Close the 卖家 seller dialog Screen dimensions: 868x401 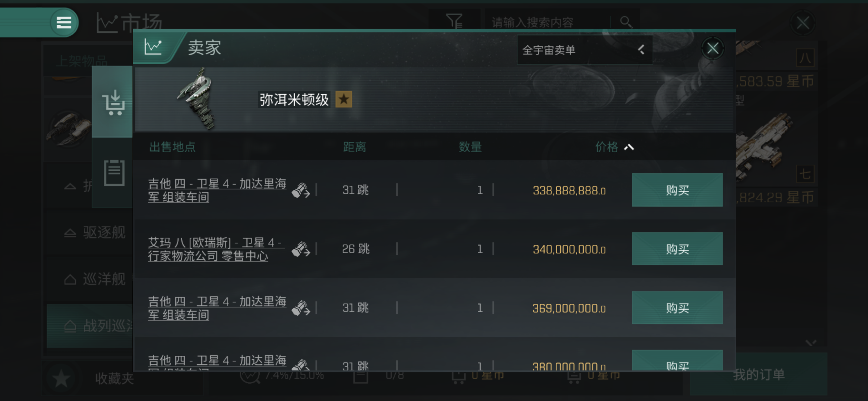713,48
